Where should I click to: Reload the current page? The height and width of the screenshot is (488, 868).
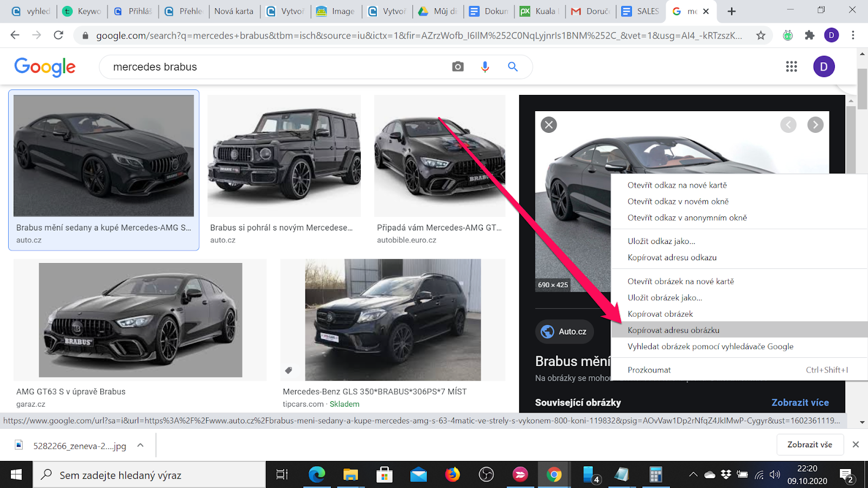(x=59, y=35)
